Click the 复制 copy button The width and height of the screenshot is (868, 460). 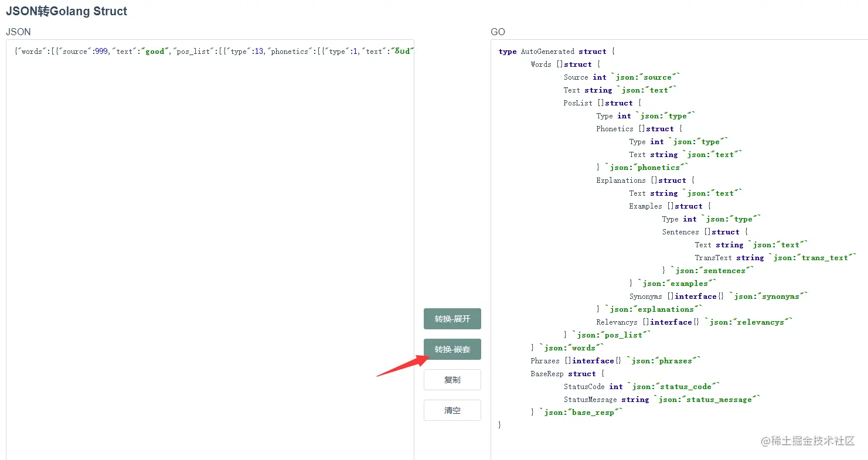click(x=452, y=380)
